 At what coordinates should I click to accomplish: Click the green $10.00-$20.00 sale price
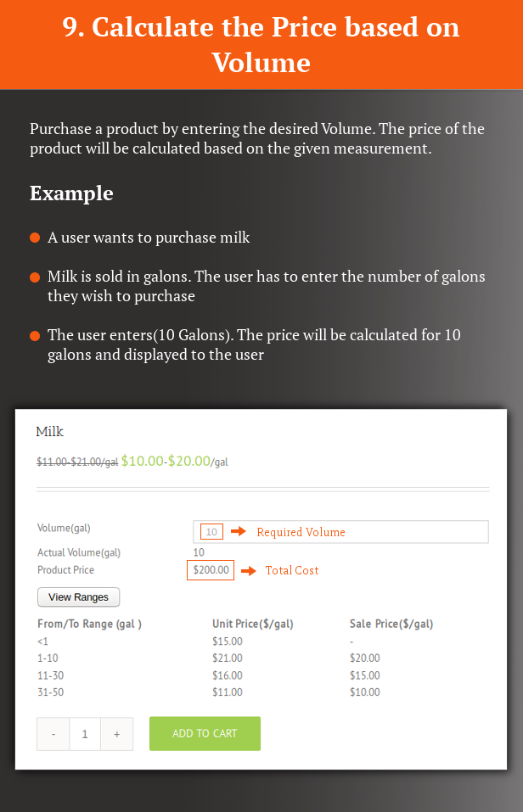coord(166,461)
